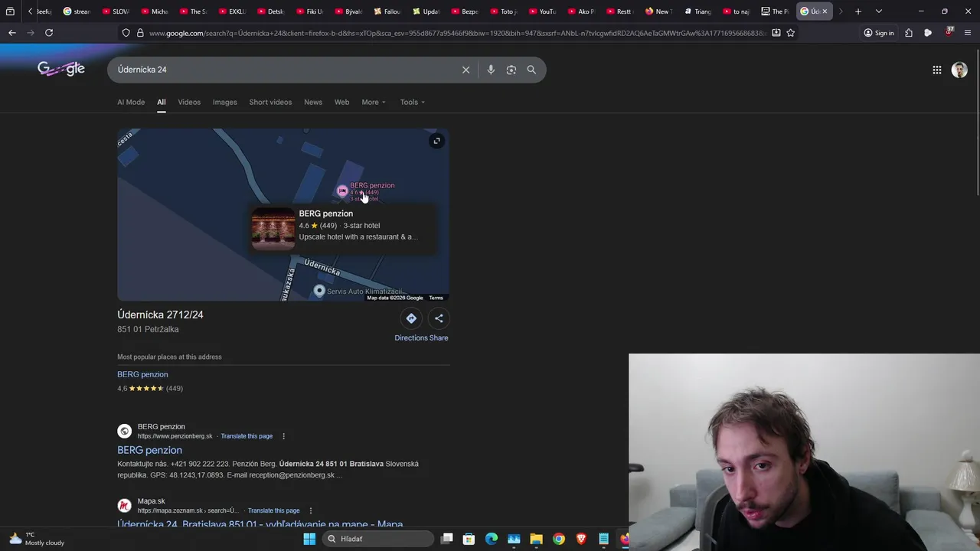Go back to the previous page

tap(12, 33)
